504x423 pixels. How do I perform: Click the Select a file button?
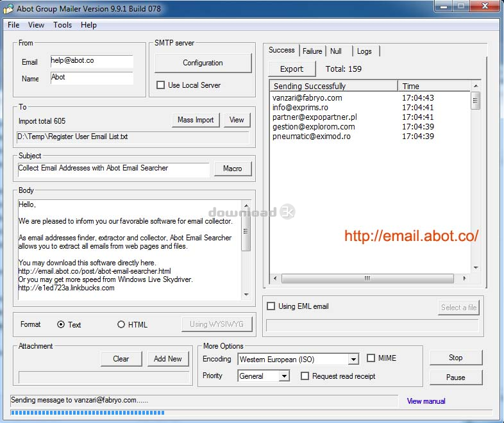[x=458, y=308]
